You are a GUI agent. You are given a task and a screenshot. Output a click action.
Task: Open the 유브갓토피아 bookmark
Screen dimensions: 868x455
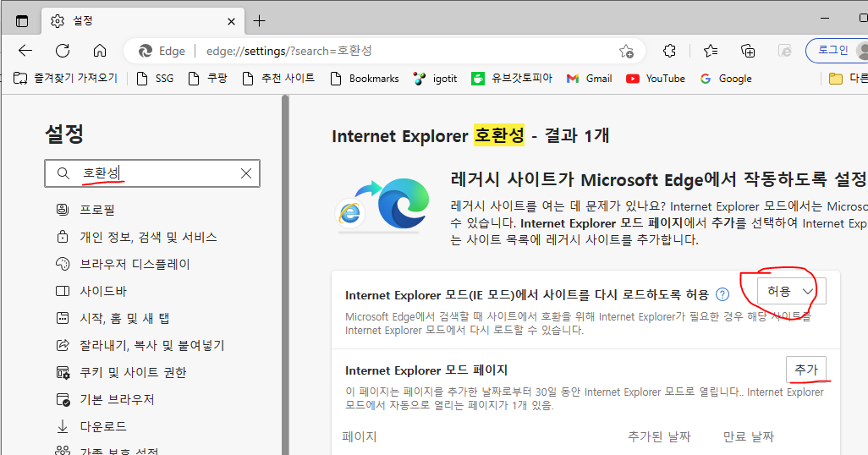pos(512,79)
